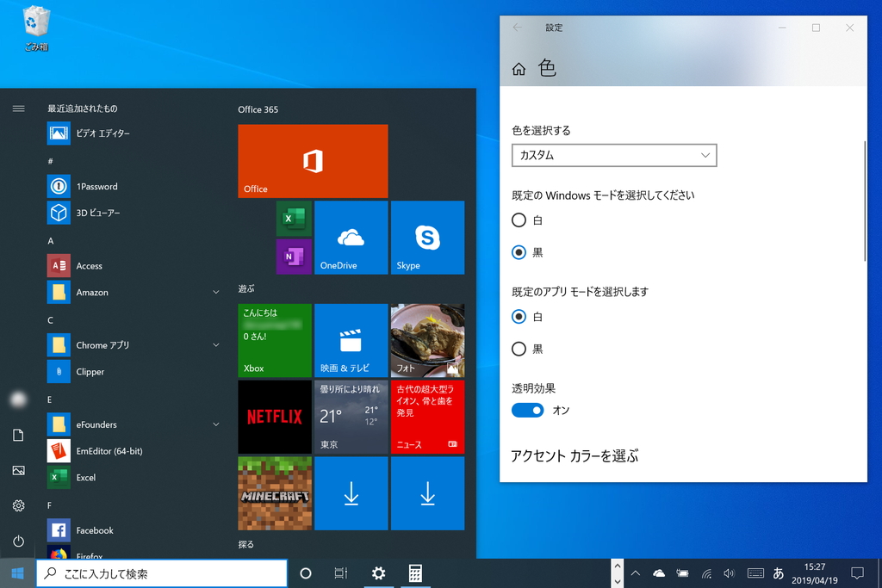
Task: Open the Start menu hamburger menu
Action: pyautogui.click(x=18, y=108)
